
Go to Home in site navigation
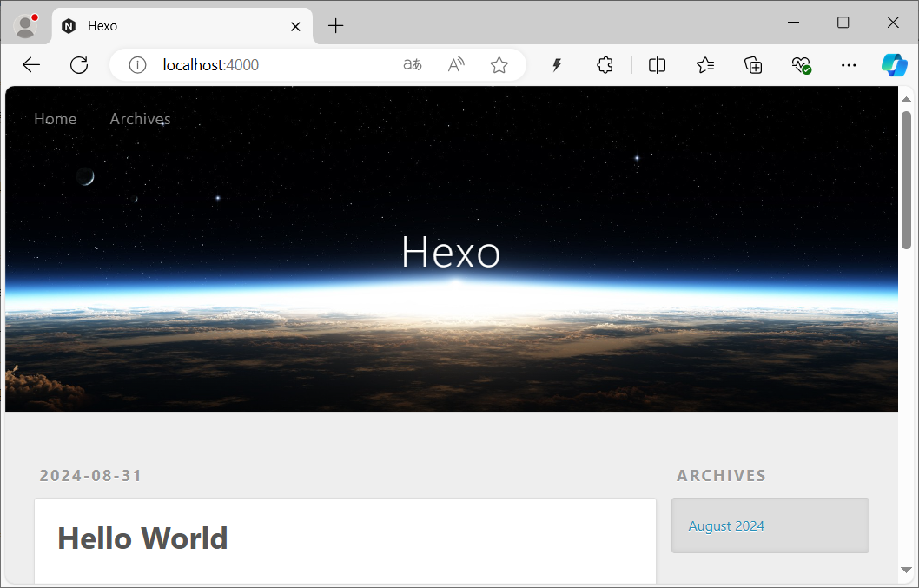pyautogui.click(x=55, y=119)
